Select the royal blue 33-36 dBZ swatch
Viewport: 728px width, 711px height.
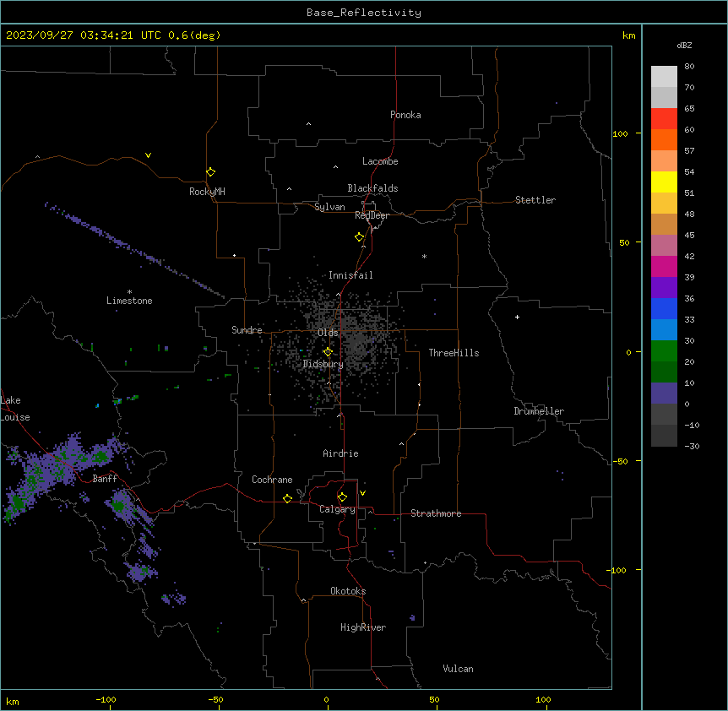point(664,308)
